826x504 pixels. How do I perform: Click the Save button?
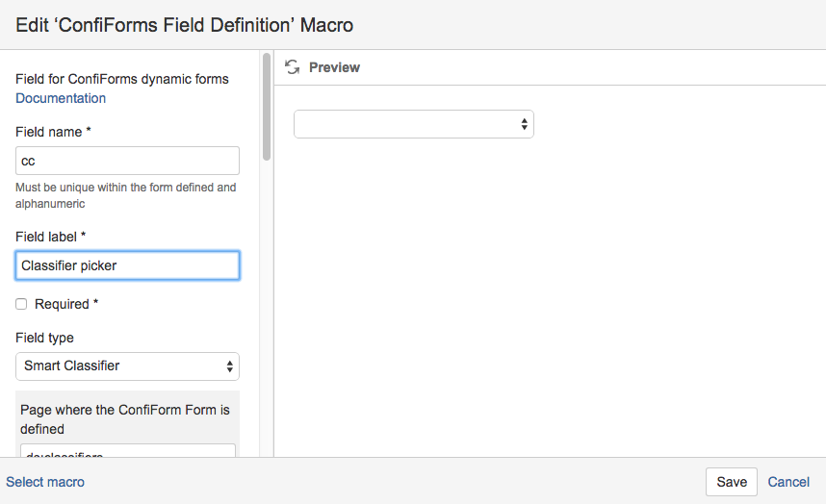[x=732, y=482]
